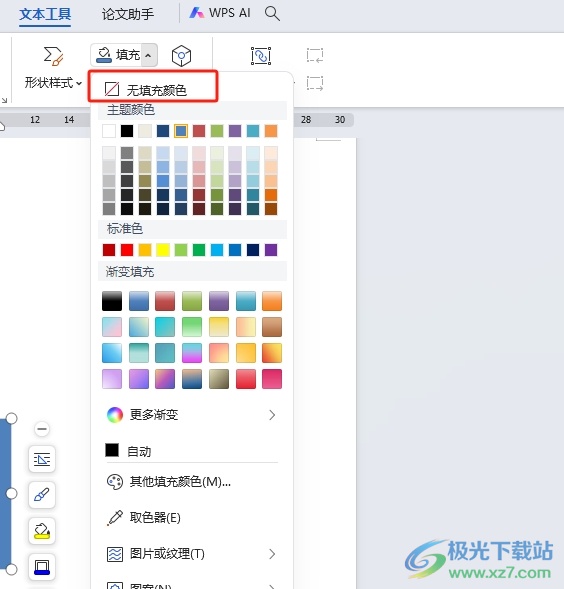
Task: Click the lower dashed selection-arrow icon
Action: (315, 83)
